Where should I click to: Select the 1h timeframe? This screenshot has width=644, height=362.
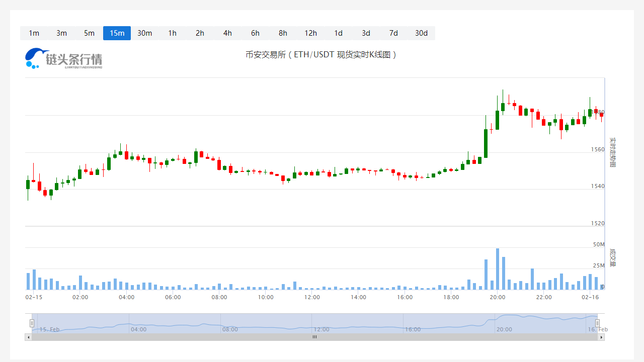point(172,33)
